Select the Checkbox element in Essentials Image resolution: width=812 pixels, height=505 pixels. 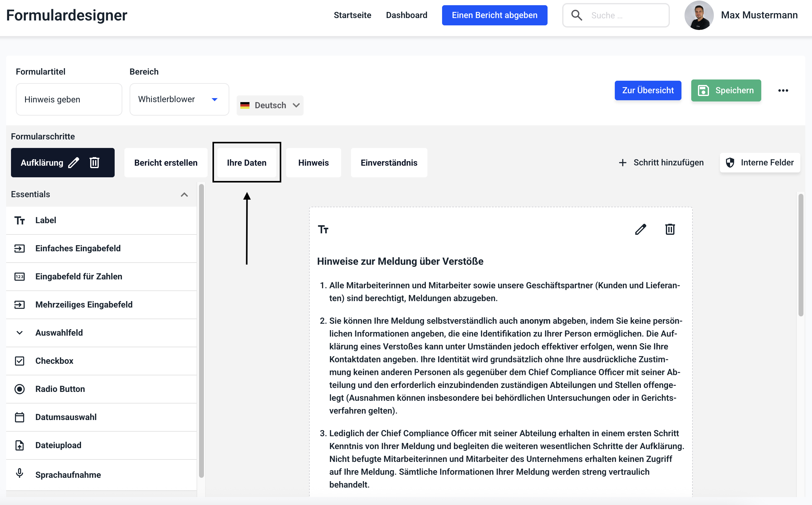click(54, 361)
